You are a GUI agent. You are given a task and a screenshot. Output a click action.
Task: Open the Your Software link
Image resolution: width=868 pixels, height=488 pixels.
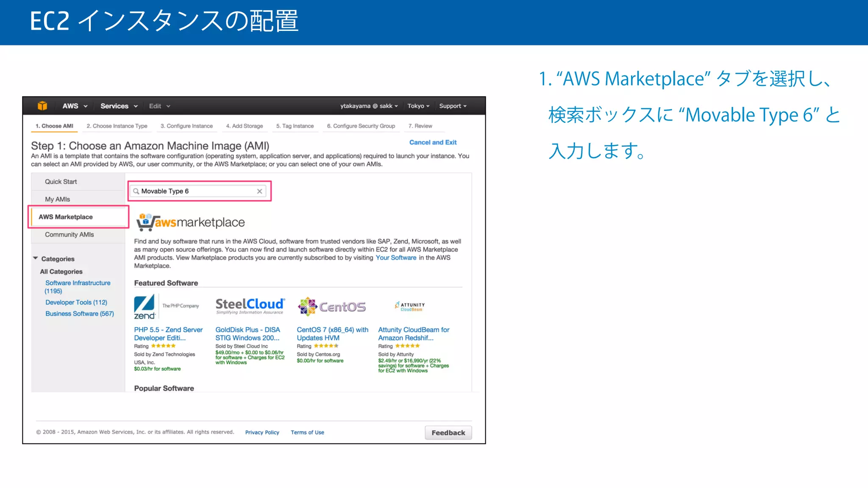point(396,258)
